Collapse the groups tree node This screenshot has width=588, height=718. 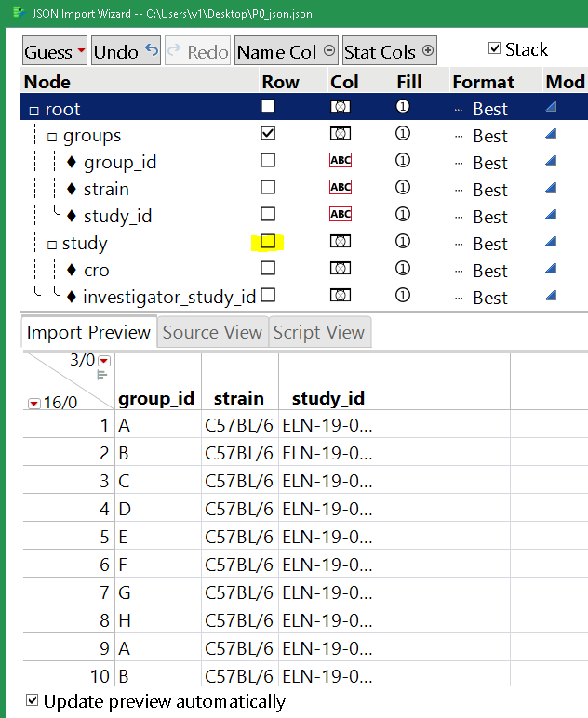tap(52, 137)
